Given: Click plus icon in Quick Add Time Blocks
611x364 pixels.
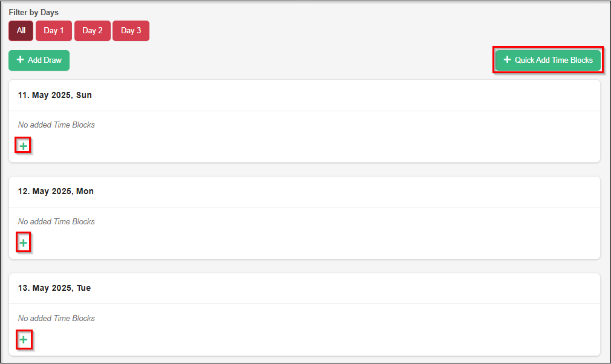Looking at the screenshot, I should [x=507, y=60].
